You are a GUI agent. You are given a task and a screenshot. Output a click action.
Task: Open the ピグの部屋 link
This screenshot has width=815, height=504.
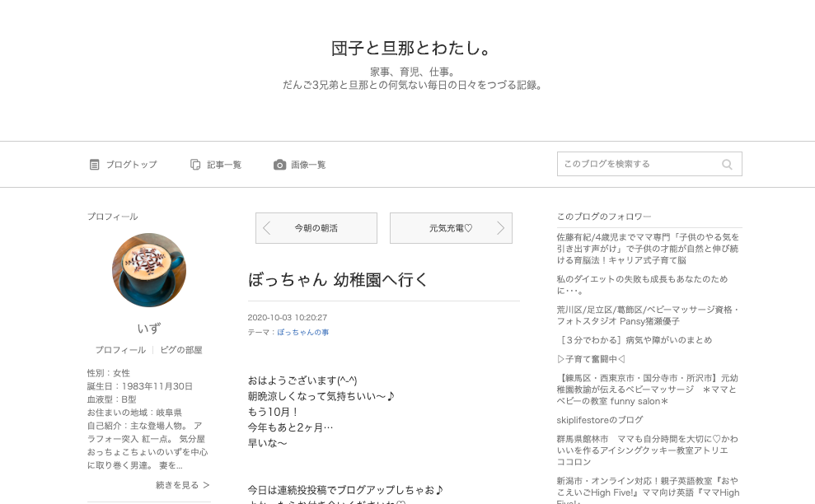pos(180,350)
